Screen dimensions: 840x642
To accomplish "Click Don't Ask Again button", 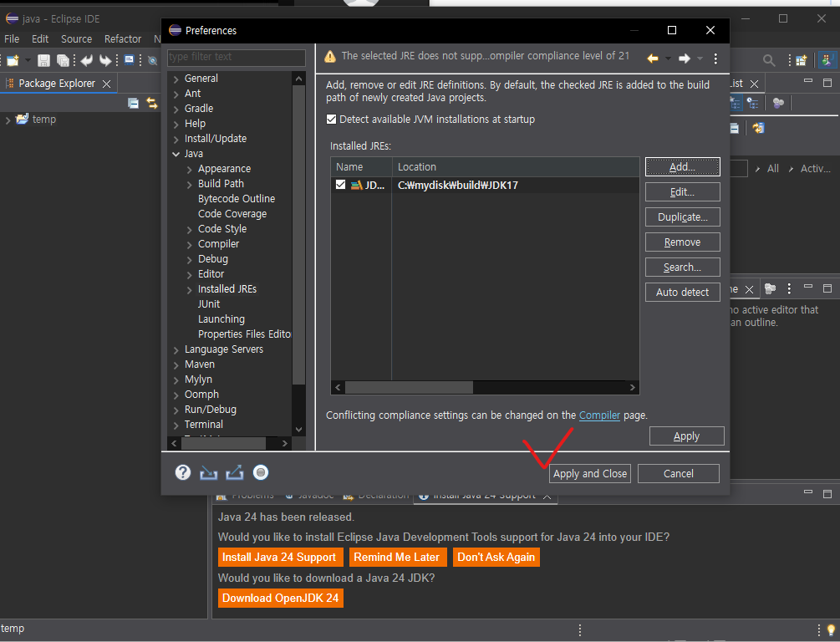I will point(496,558).
